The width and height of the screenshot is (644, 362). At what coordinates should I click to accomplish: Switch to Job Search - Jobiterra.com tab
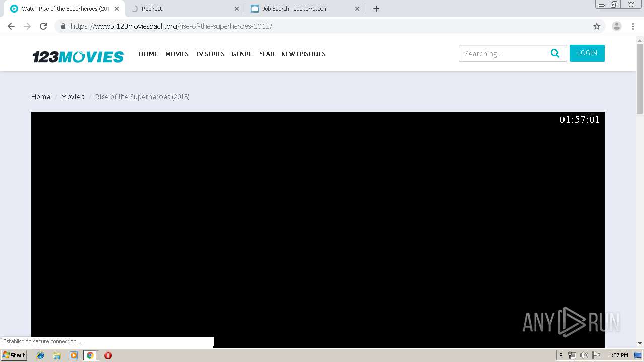(x=305, y=9)
